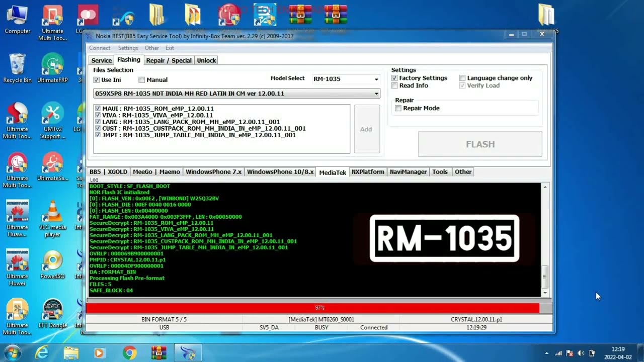Select the NXPlatform tab
Viewport: 644px width, 362px height.
click(368, 172)
